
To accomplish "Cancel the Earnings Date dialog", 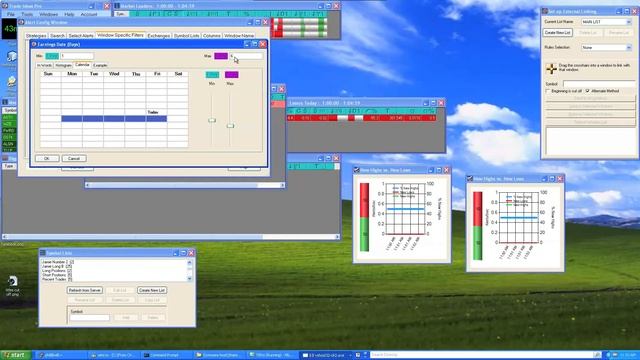I will coord(74,158).
